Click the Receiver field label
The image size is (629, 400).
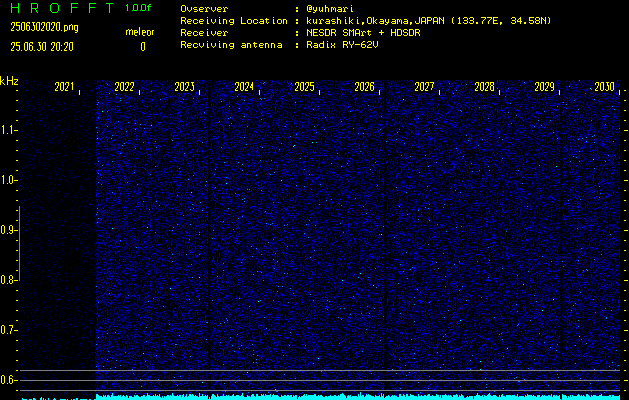pyautogui.click(x=204, y=33)
